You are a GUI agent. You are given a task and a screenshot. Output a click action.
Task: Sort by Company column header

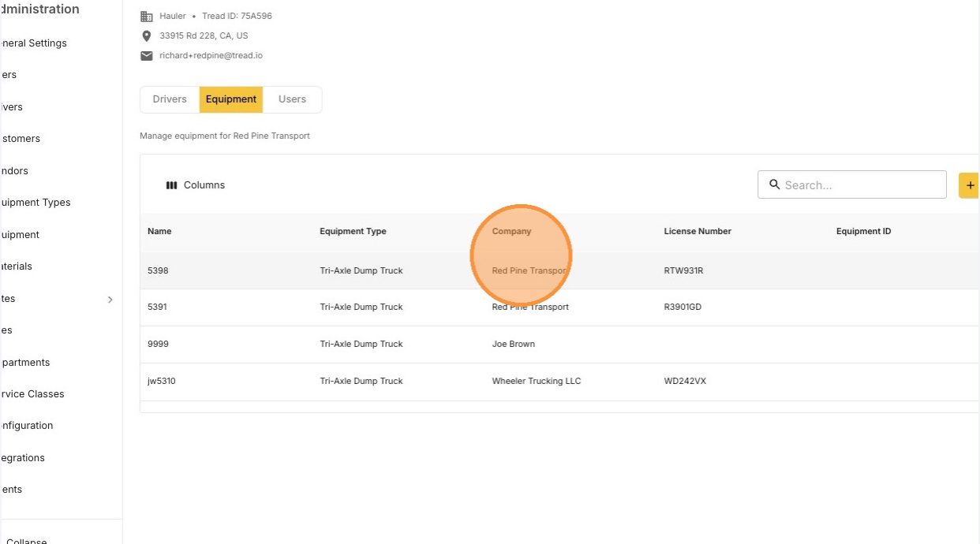coord(511,232)
